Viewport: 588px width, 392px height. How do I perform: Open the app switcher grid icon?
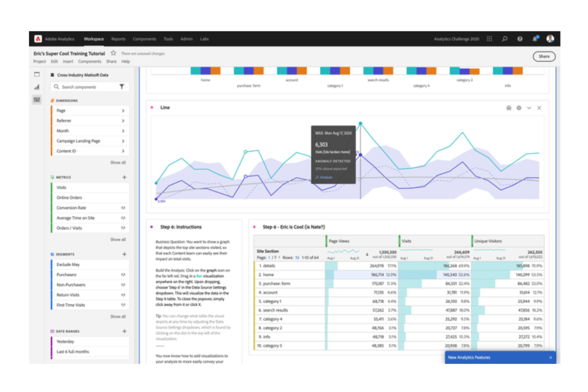[489, 39]
